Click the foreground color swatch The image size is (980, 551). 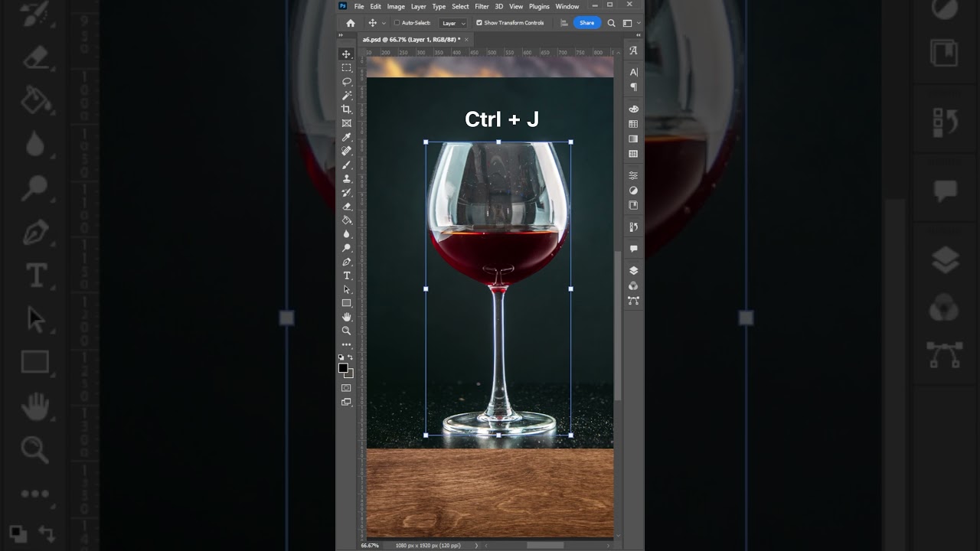click(x=343, y=368)
